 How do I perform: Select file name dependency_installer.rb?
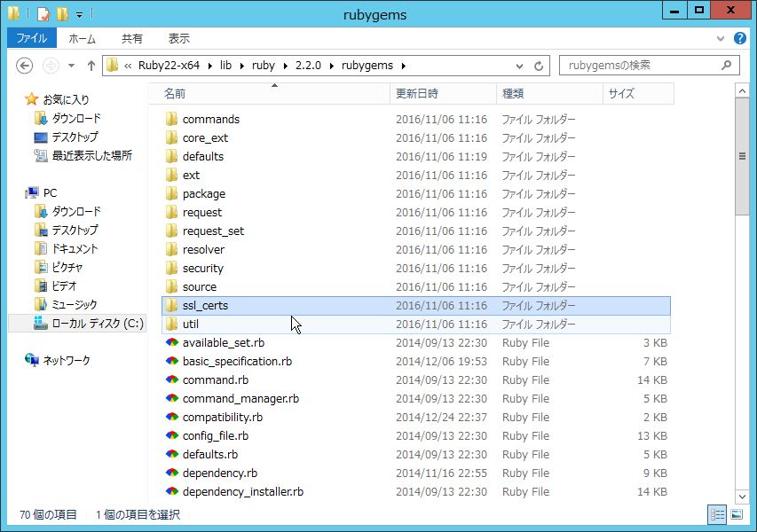coord(243,492)
